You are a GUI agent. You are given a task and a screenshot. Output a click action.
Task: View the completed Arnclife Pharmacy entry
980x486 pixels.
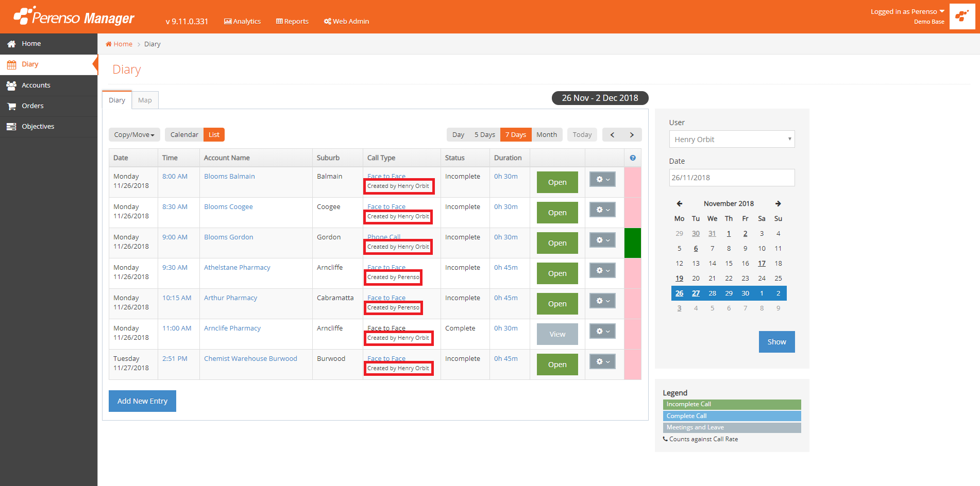(557, 334)
